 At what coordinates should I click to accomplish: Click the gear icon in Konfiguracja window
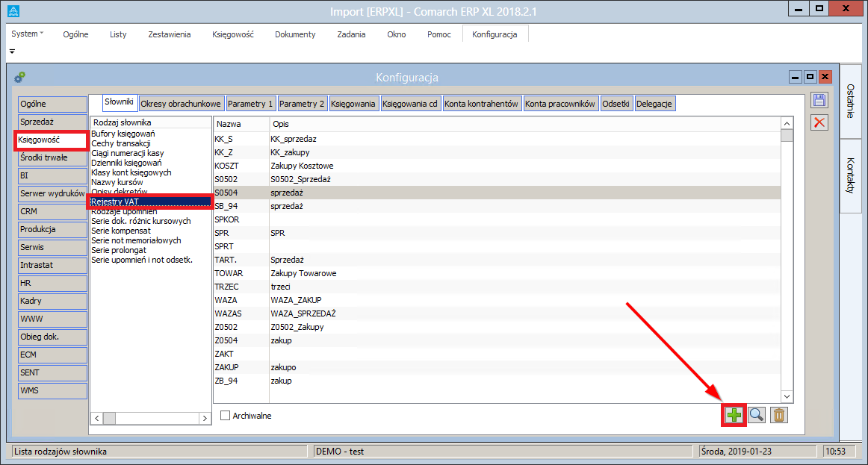(20, 77)
